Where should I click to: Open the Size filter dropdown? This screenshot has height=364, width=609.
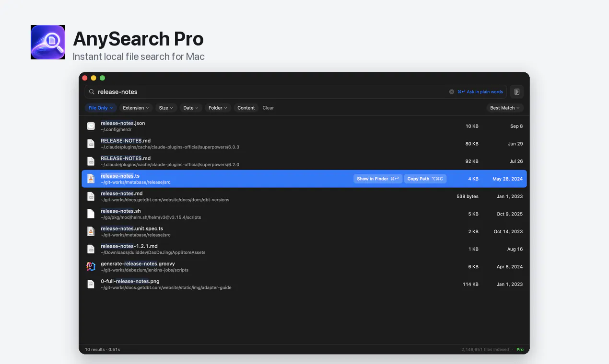(166, 108)
